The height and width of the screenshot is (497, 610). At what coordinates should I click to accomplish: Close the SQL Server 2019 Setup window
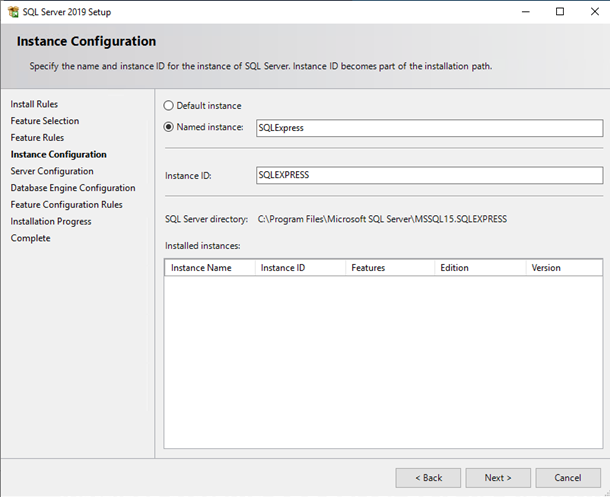pos(594,12)
